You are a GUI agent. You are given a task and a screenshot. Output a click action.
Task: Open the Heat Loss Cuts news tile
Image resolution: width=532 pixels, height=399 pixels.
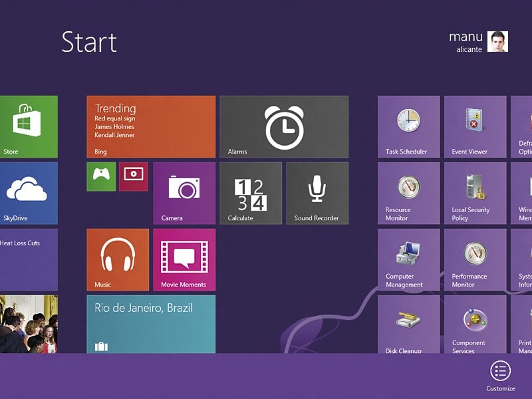[x=29, y=259]
